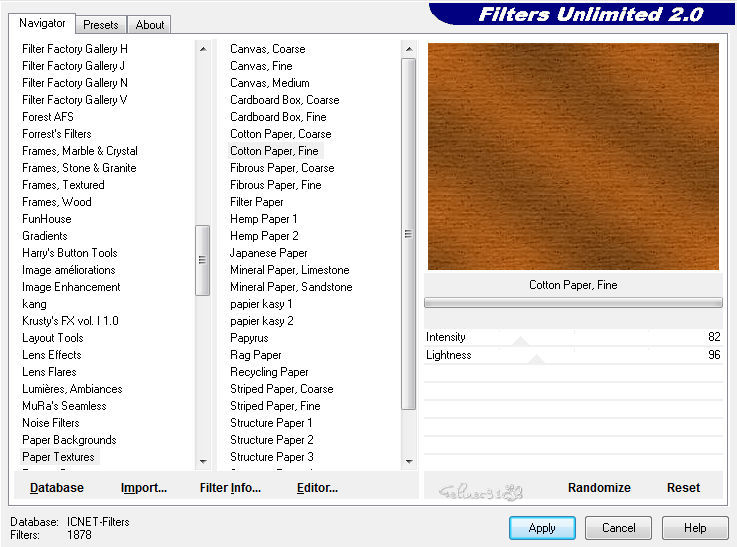
Task: Apply the Cotton Paper filter
Action: click(x=542, y=528)
